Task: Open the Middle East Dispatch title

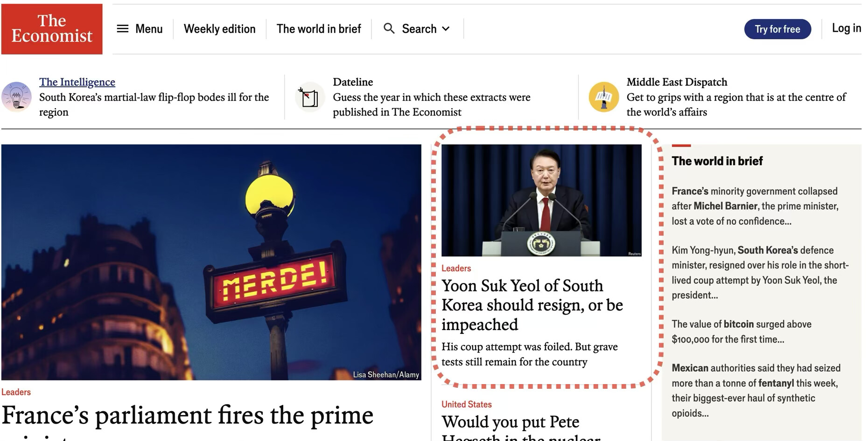Action: 677,82
